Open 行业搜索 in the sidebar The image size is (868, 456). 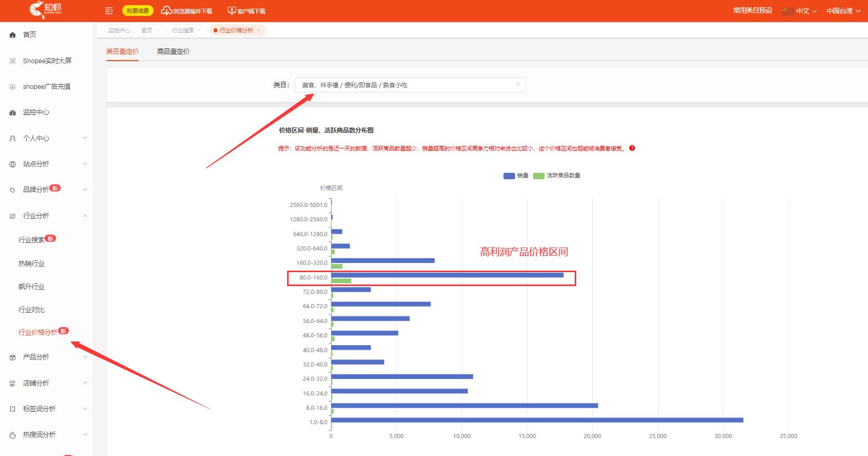pos(32,240)
